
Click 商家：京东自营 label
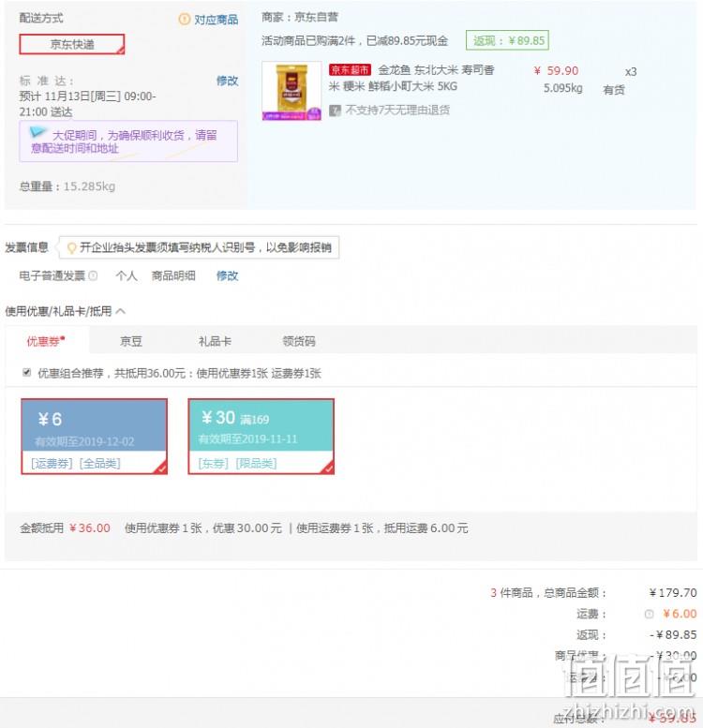[300, 17]
